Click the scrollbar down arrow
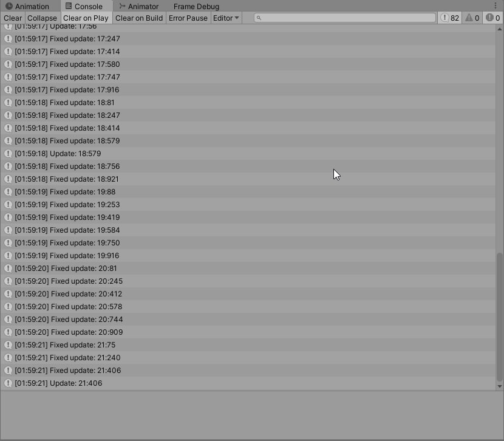The height and width of the screenshot is (441, 504). click(500, 386)
